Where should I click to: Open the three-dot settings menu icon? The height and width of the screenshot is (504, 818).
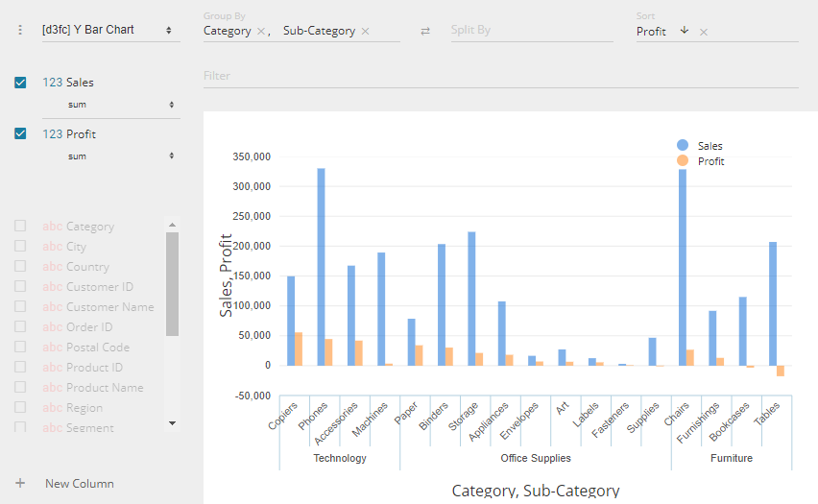20,30
